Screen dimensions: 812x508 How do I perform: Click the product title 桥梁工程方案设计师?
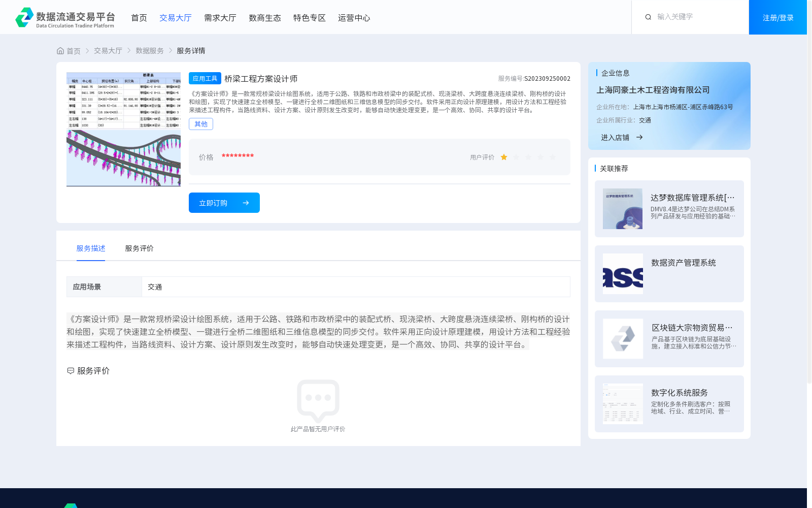pyautogui.click(x=261, y=79)
